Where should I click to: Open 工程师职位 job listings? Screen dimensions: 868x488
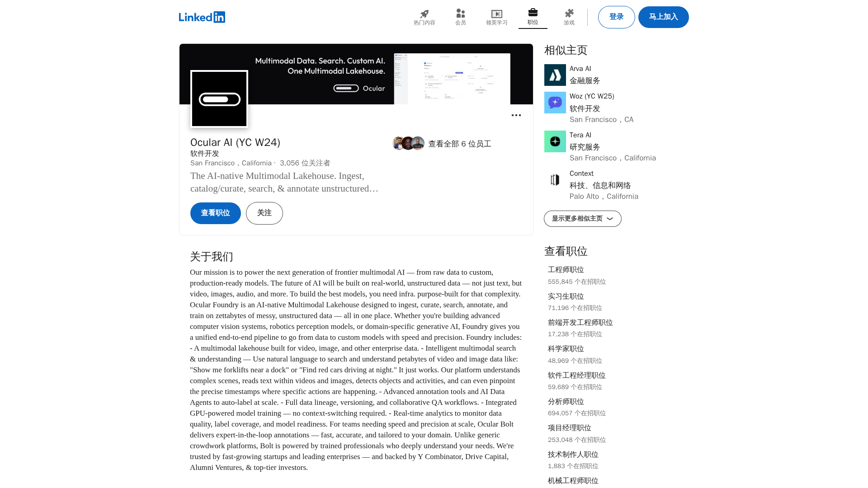click(566, 270)
